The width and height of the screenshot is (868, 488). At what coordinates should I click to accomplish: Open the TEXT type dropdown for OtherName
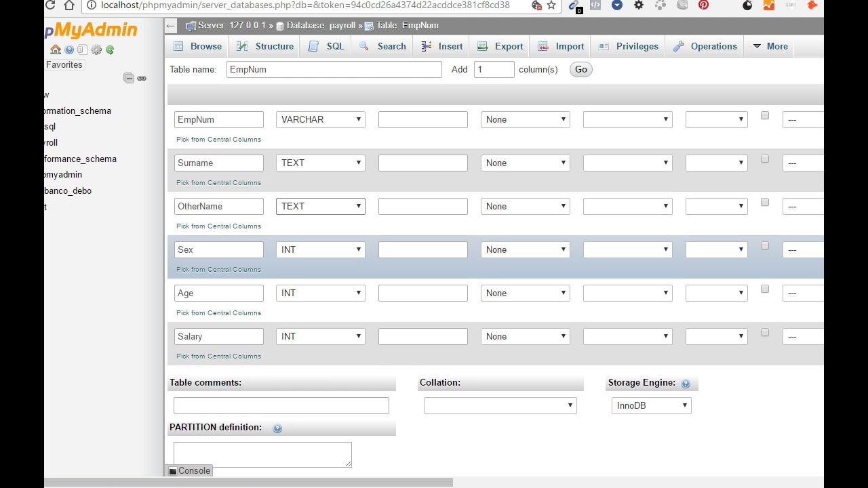point(321,206)
